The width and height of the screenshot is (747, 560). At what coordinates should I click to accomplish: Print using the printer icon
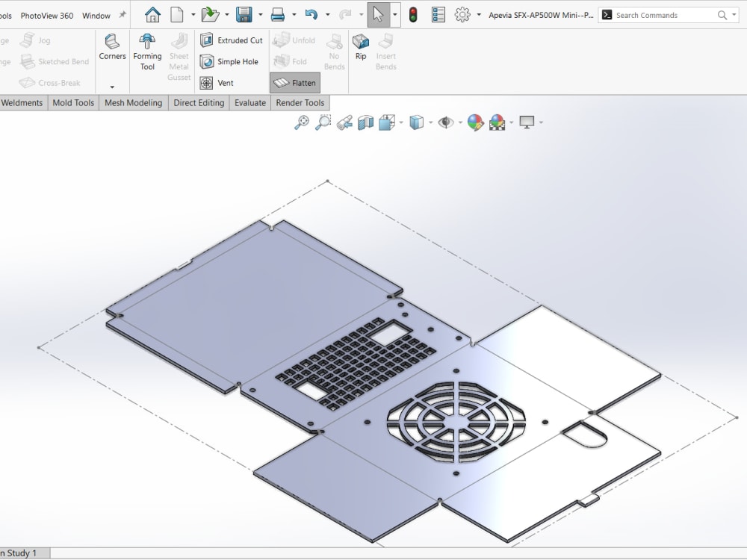[278, 15]
